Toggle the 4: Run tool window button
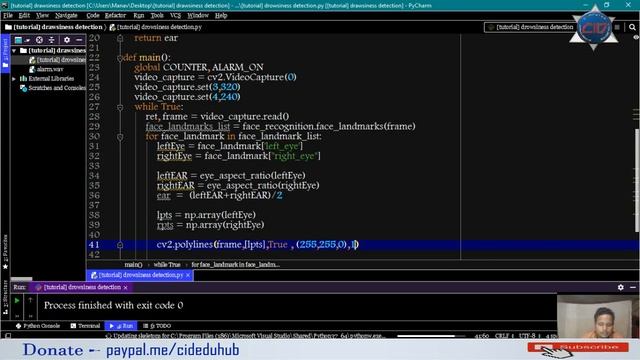This screenshot has height=360, width=640. (121, 326)
